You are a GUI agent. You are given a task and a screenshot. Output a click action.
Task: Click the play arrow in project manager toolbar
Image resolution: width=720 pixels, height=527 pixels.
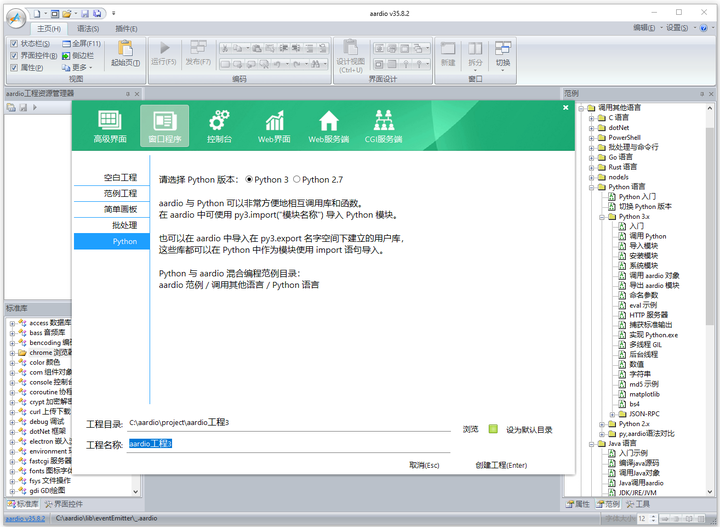point(34,107)
